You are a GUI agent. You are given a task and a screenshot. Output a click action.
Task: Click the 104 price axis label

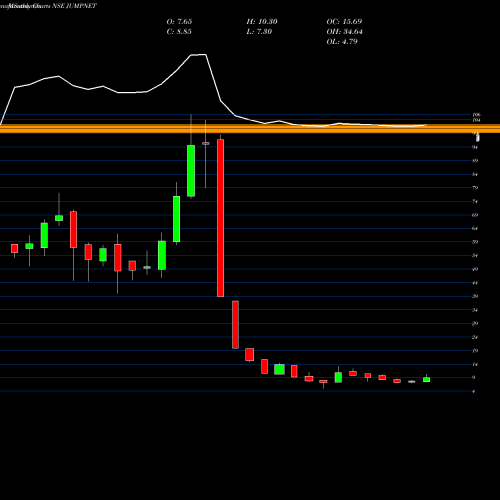(476, 120)
